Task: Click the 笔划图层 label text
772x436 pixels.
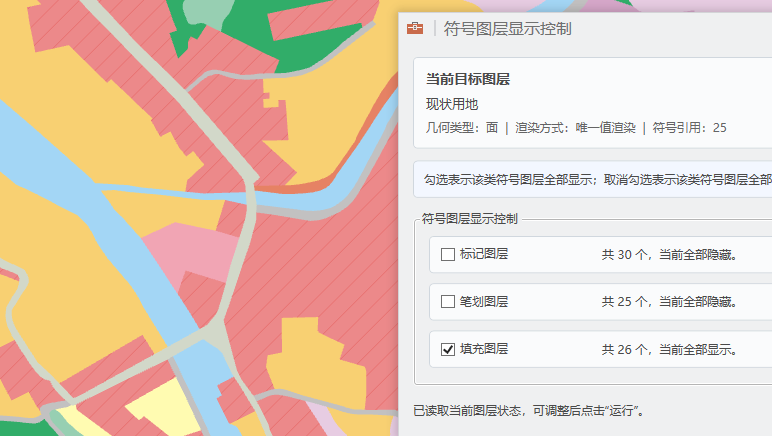Action: [x=484, y=301]
